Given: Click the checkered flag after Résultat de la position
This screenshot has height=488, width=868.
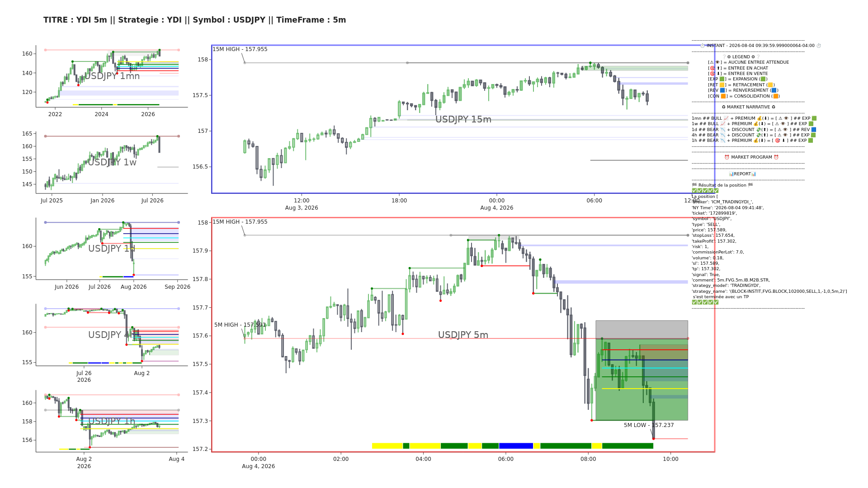Looking at the screenshot, I should pos(750,185).
